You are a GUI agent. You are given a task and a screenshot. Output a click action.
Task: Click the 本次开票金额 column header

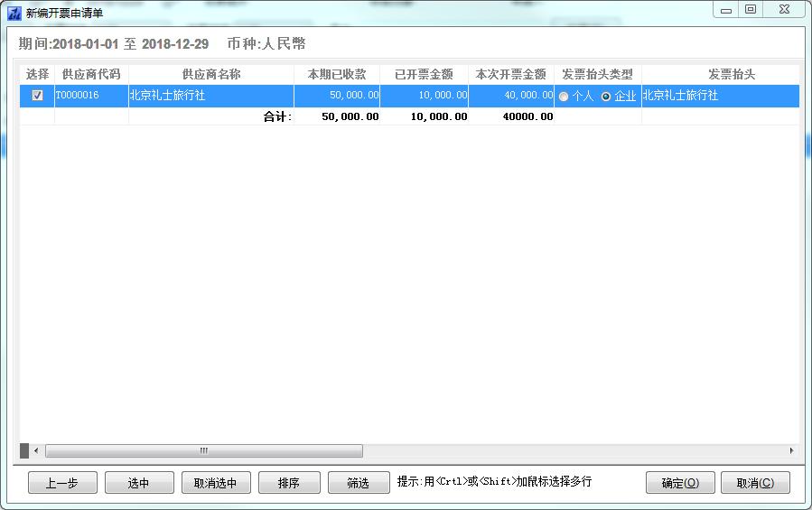pos(510,74)
